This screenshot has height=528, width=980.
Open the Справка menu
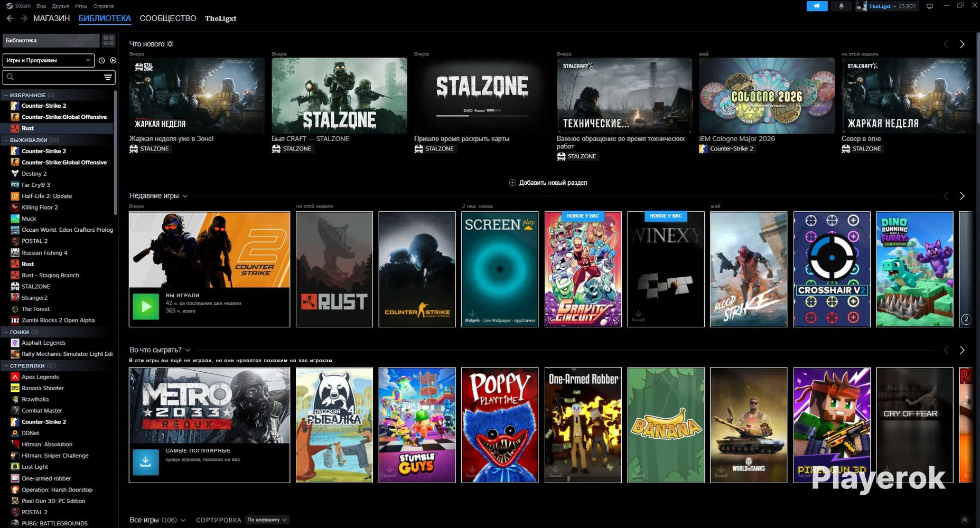pyautogui.click(x=104, y=6)
